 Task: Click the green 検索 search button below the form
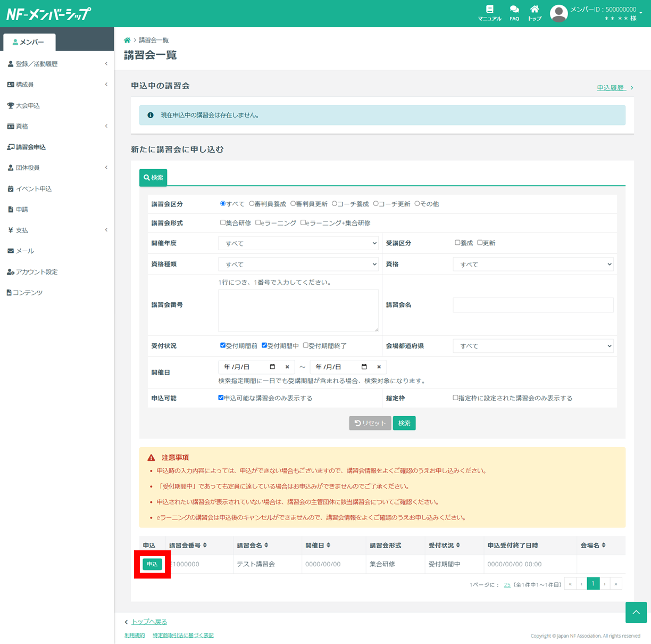[404, 423]
